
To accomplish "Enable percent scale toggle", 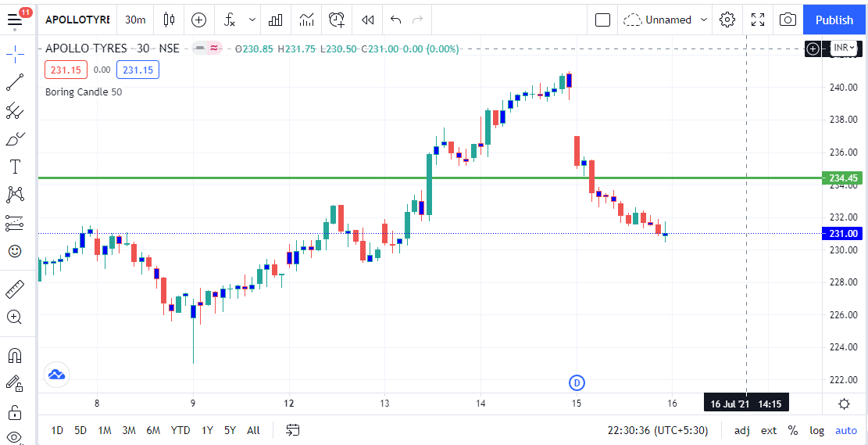I will pos(793,430).
